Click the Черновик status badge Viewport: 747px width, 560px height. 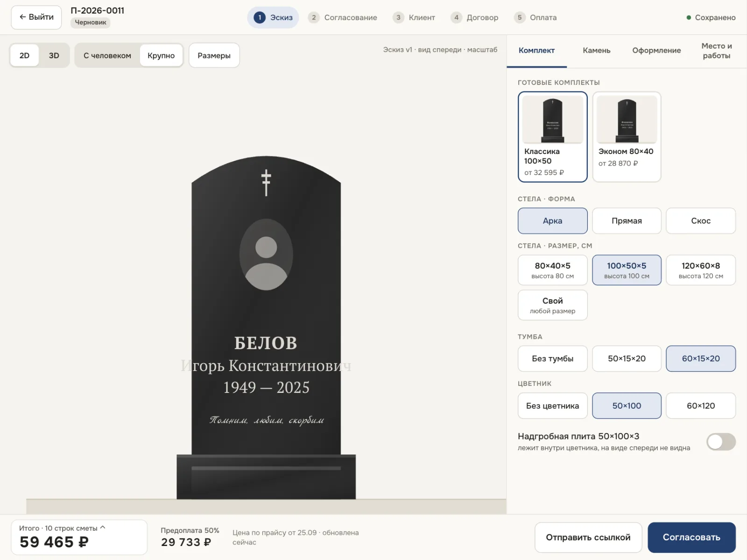(x=91, y=22)
